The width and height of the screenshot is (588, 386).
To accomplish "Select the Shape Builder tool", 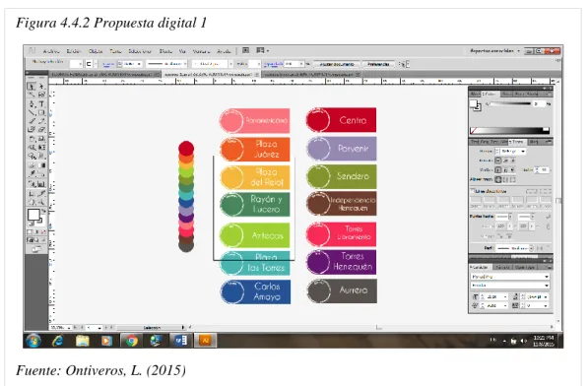I will [x=32, y=156].
